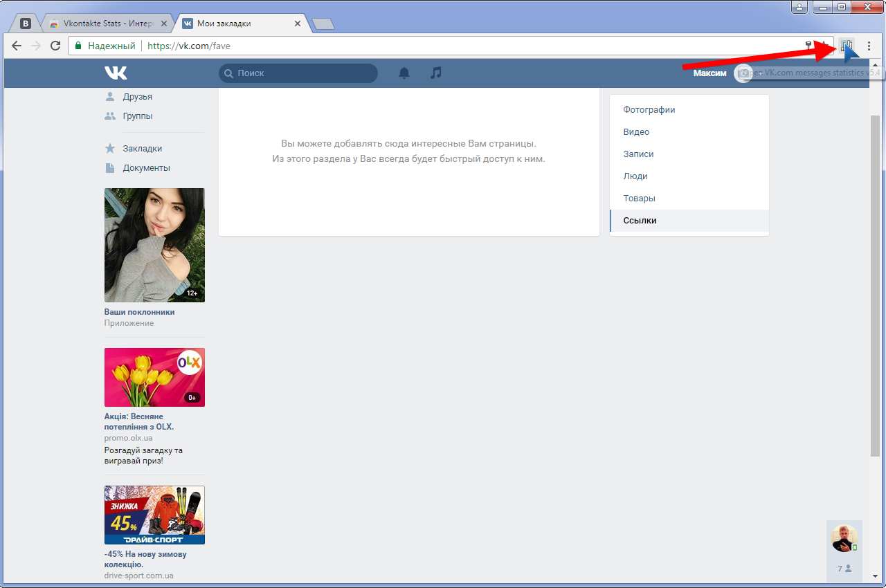The width and height of the screenshot is (886, 588).
Task: Select the Товары bookmarks section
Action: [639, 199]
